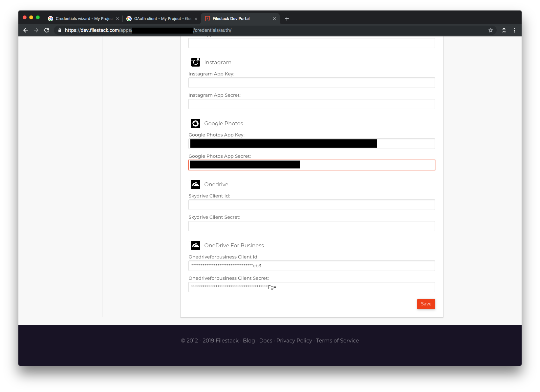Click the lock icon in the address bar

click(x=60, y=30)
